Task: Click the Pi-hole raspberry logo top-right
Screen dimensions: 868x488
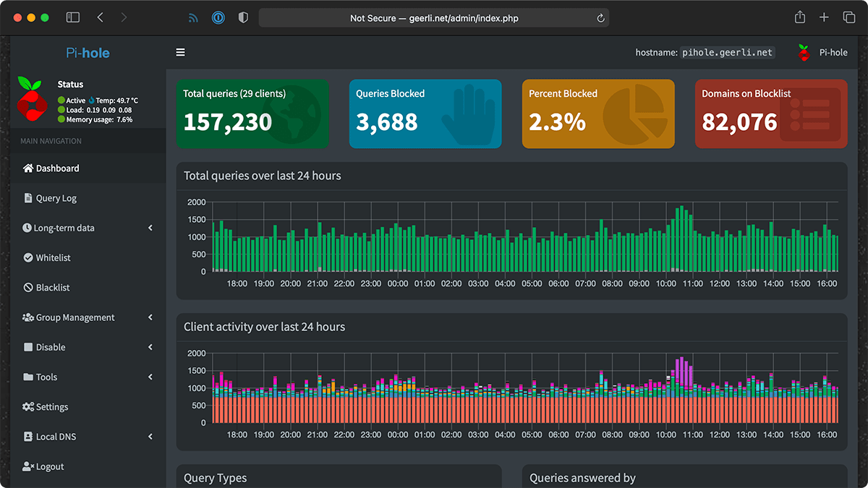Action: (803, 52)
